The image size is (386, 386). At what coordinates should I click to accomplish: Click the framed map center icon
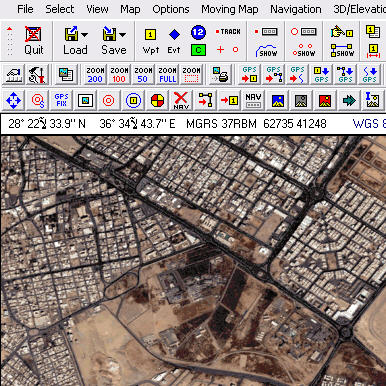pyautogui.click(x=85, y=100)
